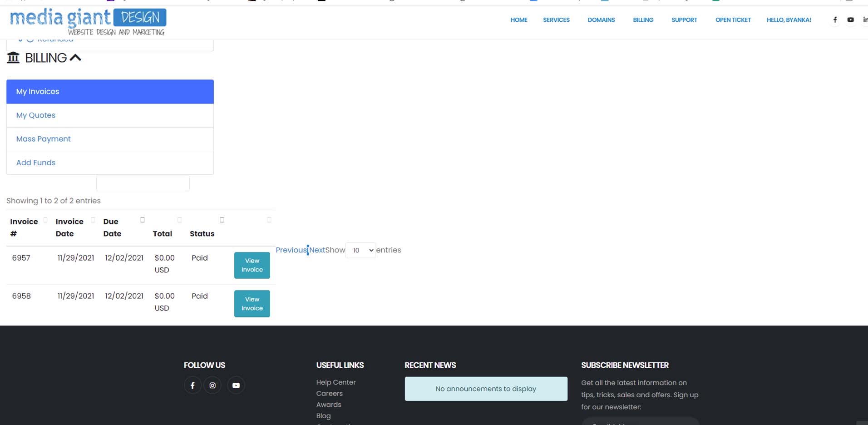Sort table by Status column

pos(202,233)
